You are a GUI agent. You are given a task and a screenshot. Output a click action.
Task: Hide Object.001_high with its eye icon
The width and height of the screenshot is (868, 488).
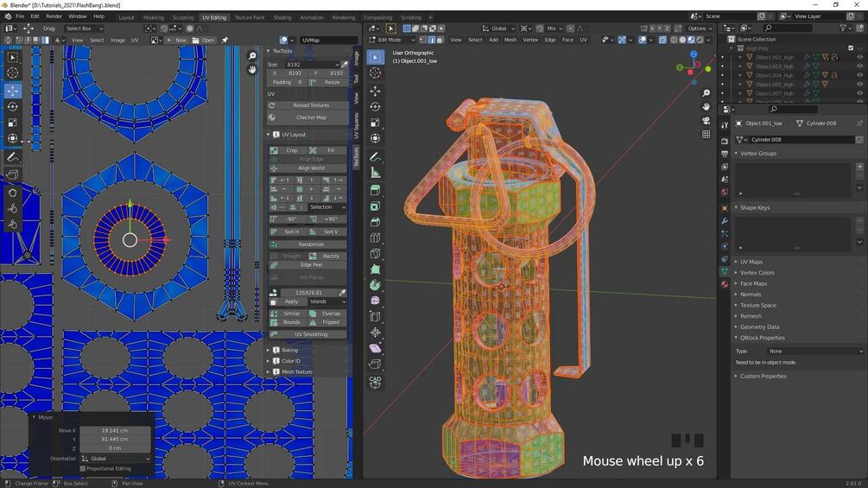click(859, 57)
